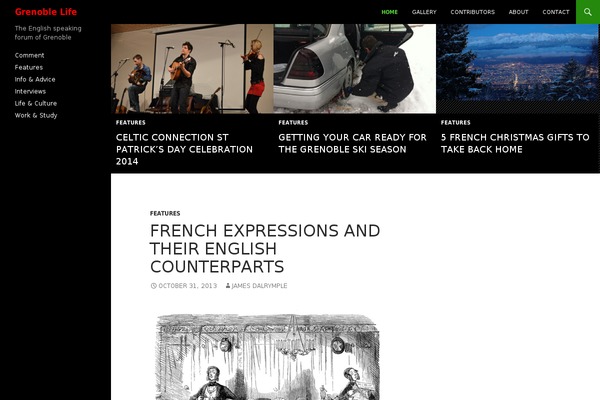Select the About menu item
The width and height of the screenshot is (600, 400).
[x=518, y=12]
